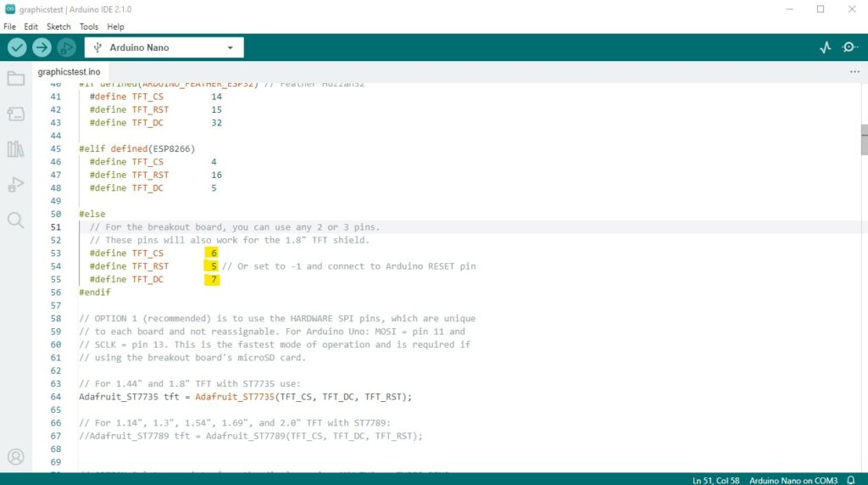Open the account profile icon

coord(15,457)
